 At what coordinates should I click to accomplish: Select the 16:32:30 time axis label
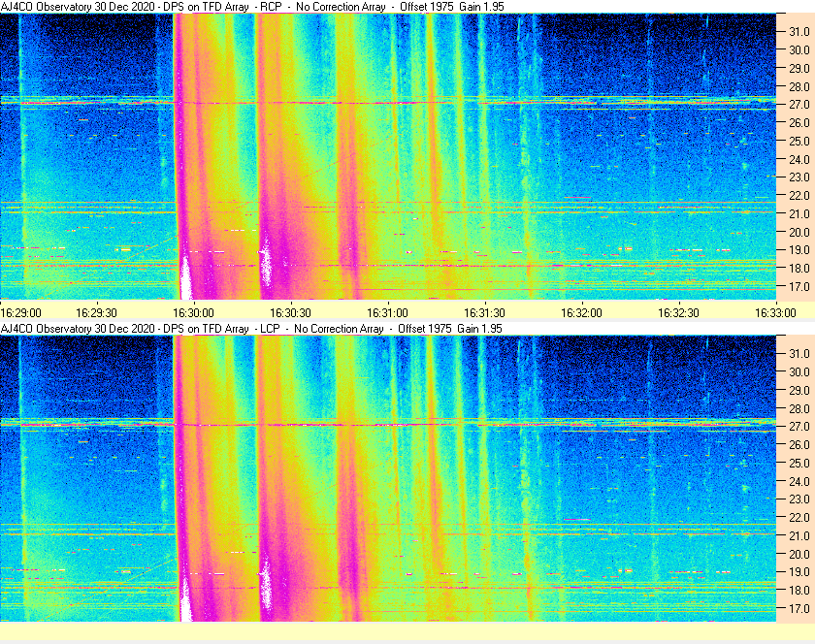point(678,313)
